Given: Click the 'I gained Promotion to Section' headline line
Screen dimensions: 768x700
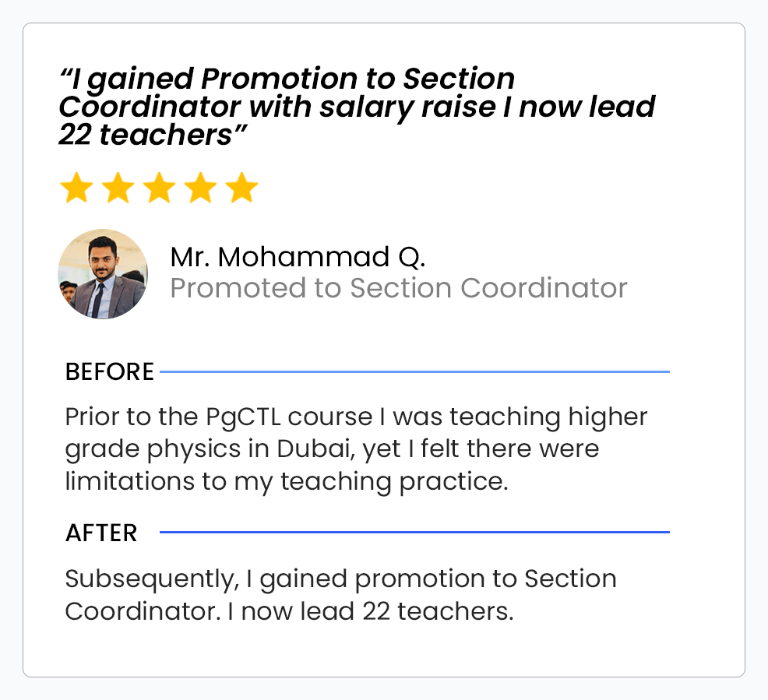Looking at the screenshot, I should pyautogui.click(x=288, y=79).
